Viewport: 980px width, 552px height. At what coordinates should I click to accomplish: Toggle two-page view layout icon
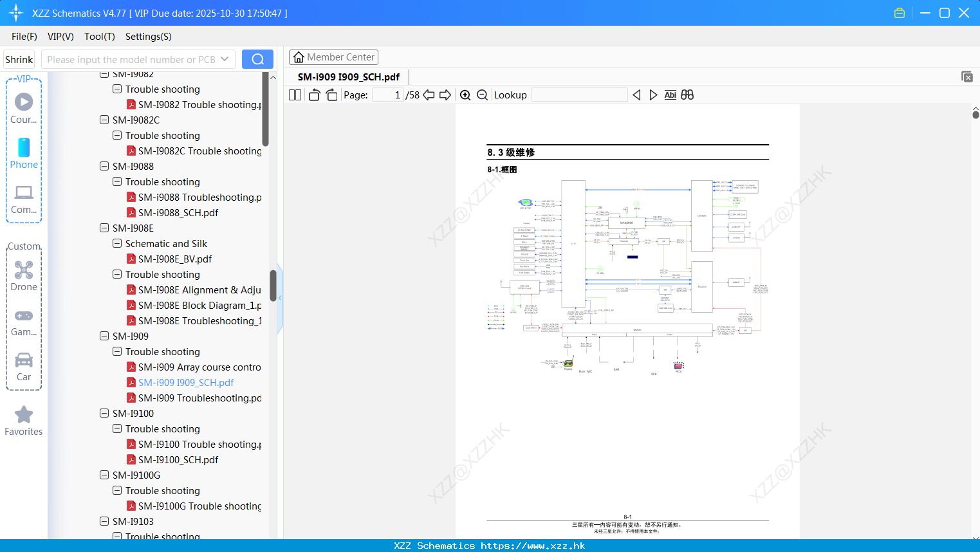[x=295, y=95]
